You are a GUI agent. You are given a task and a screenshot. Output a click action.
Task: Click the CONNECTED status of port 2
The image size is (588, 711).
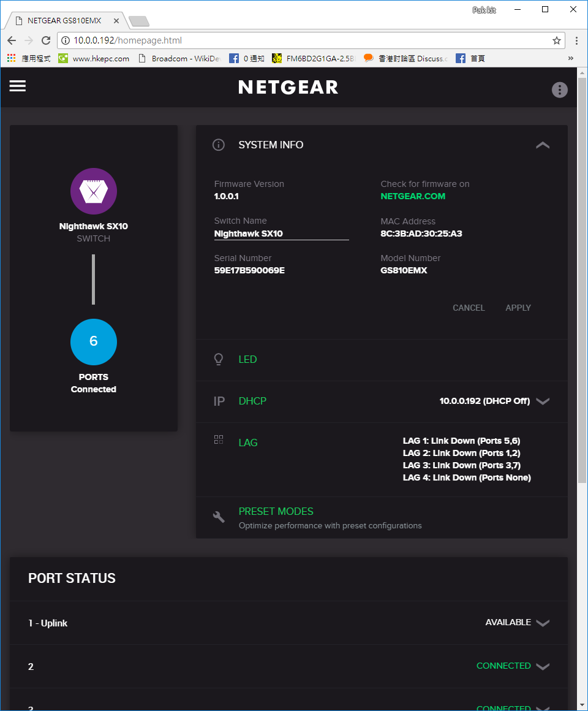503,666
